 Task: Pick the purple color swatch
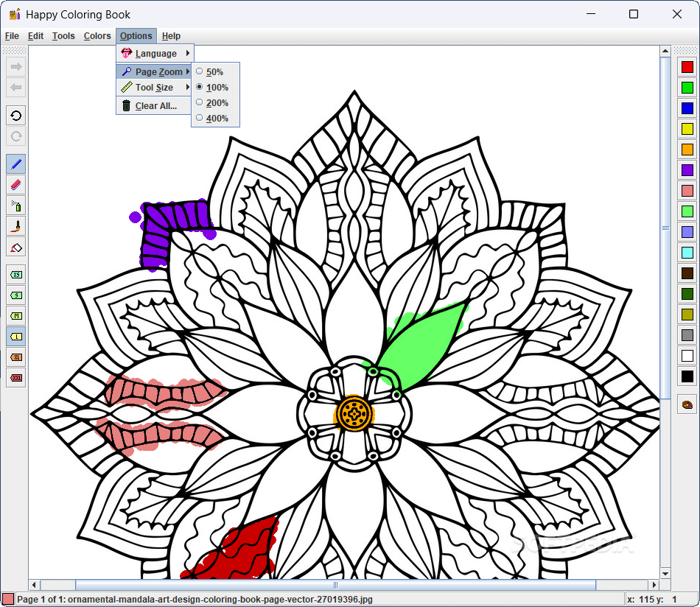coord(687,170)
